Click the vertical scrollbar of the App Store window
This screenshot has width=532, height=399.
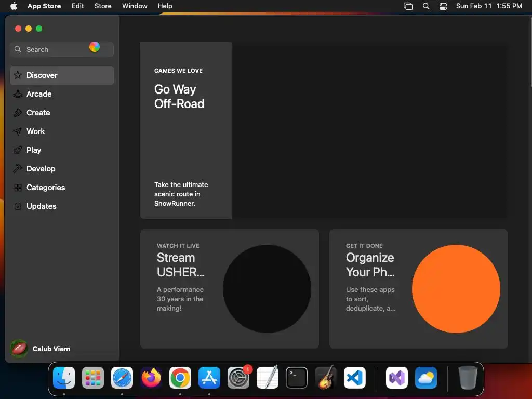pos(530,51)
